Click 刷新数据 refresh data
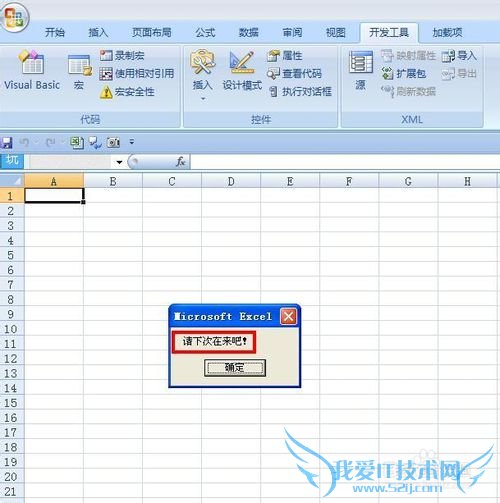This screenshot has width=500, height=503. [x=408, y=92]
